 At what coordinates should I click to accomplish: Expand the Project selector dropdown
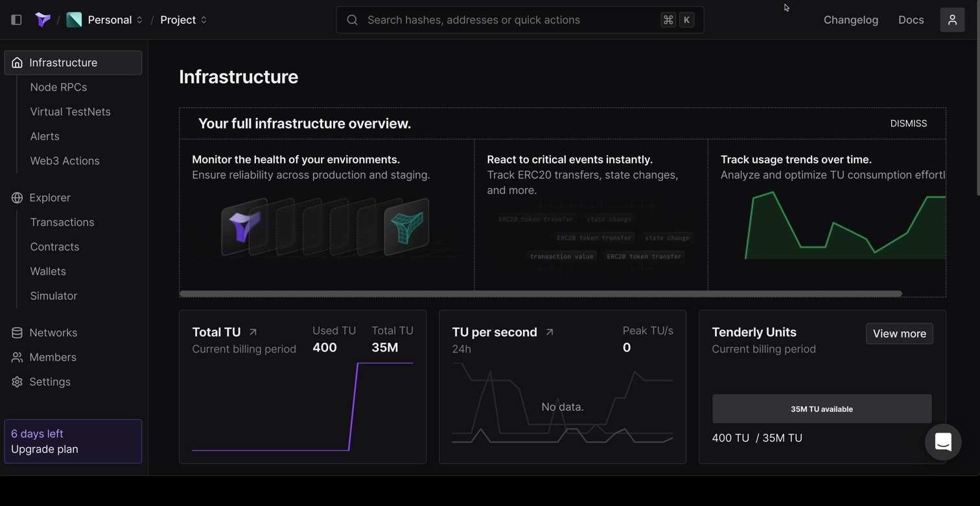pos(183,20)
